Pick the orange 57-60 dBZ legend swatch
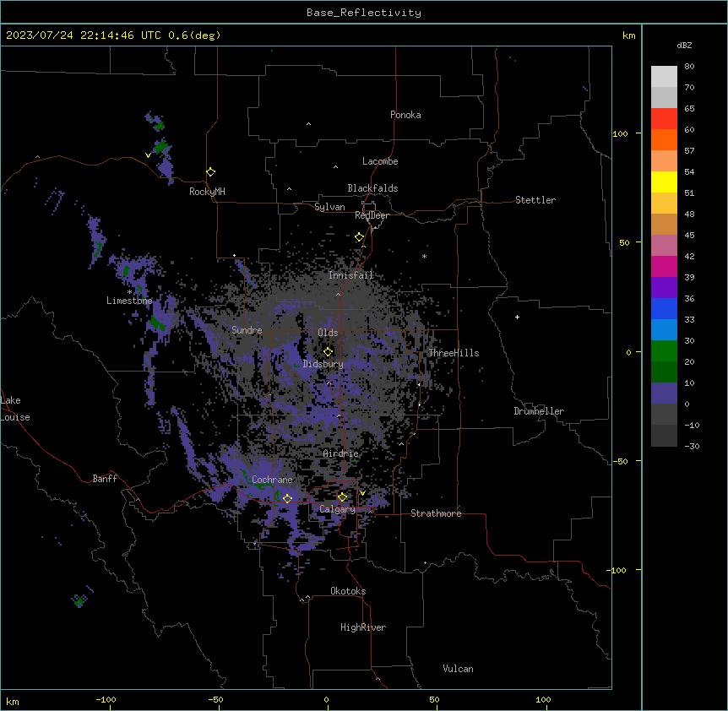 pyautogui.click(x=664, y=140)
